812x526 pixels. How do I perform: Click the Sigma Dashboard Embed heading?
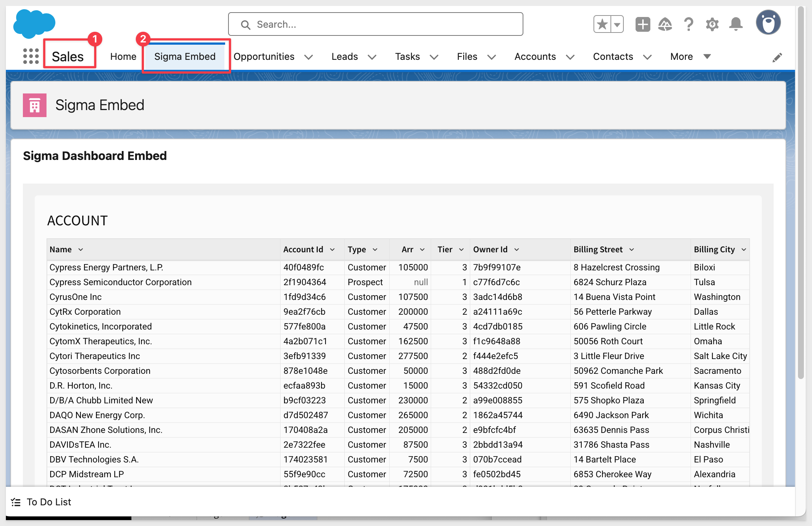[x=95, y=156]
